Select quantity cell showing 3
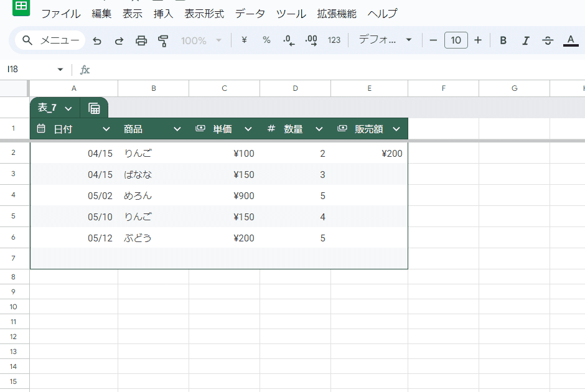Viewport: 585px width, 392px height. click(x=295, y=174)
